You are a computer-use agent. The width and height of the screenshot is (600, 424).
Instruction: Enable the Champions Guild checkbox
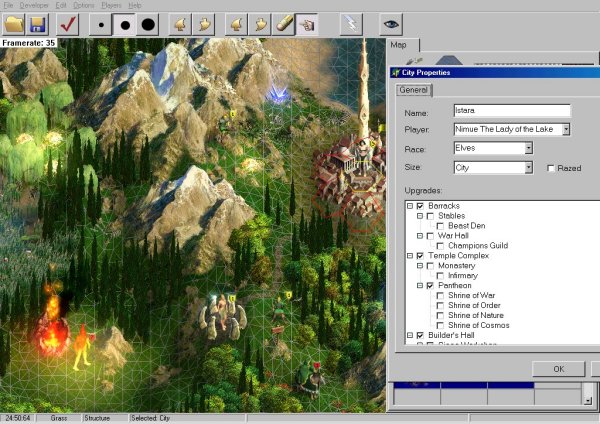(440, 246)
